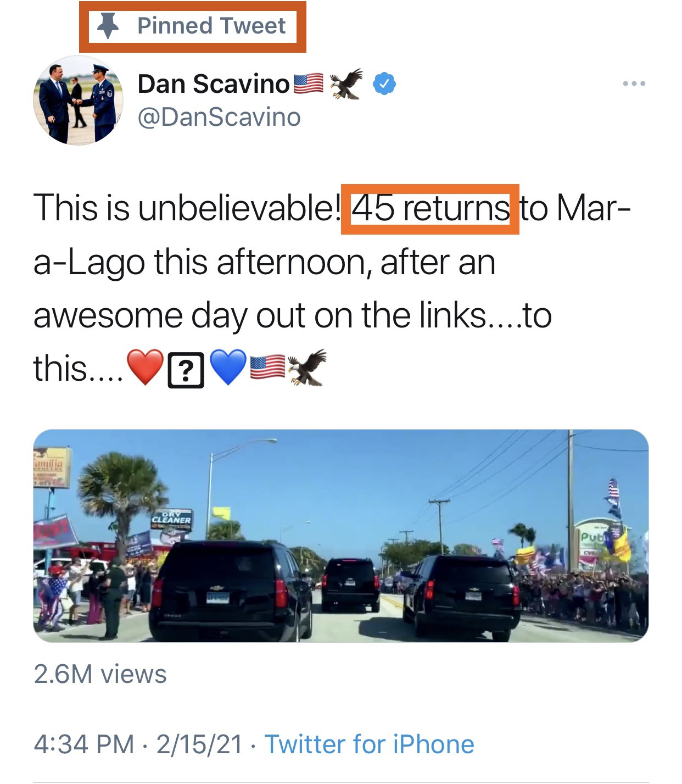Click the 2/15/21 date

coord(199,744)
